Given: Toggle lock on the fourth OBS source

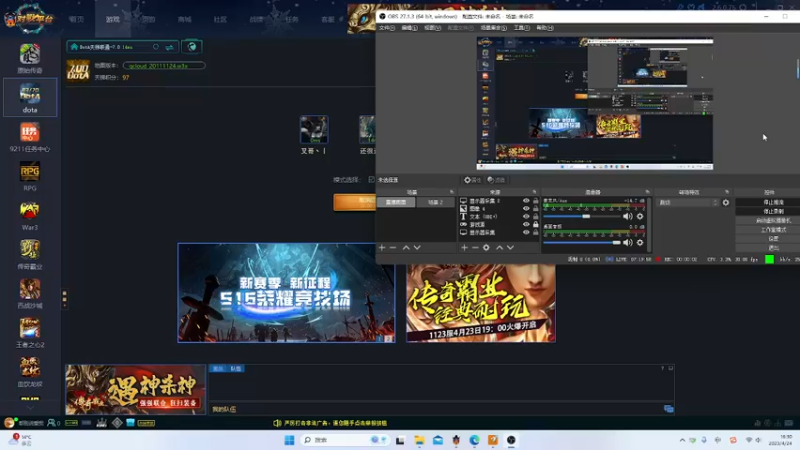Looking at the screenshot, I should [536, 224].
